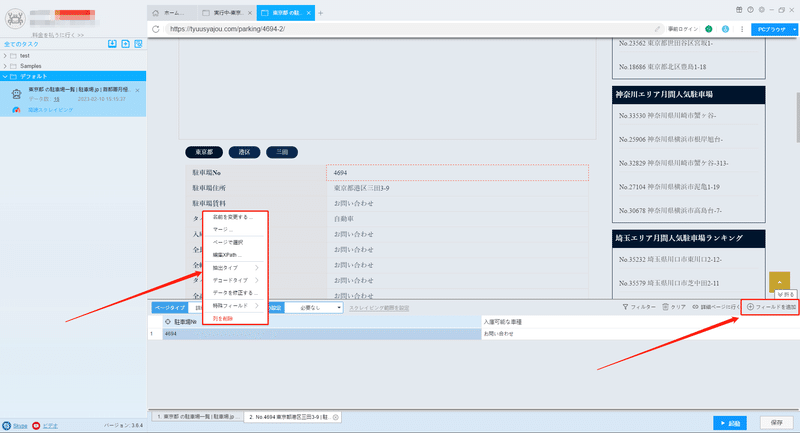Viewport: 800px width, 433px height.
Task: Open the three-dot more options menu
Action: click(742, 29)
